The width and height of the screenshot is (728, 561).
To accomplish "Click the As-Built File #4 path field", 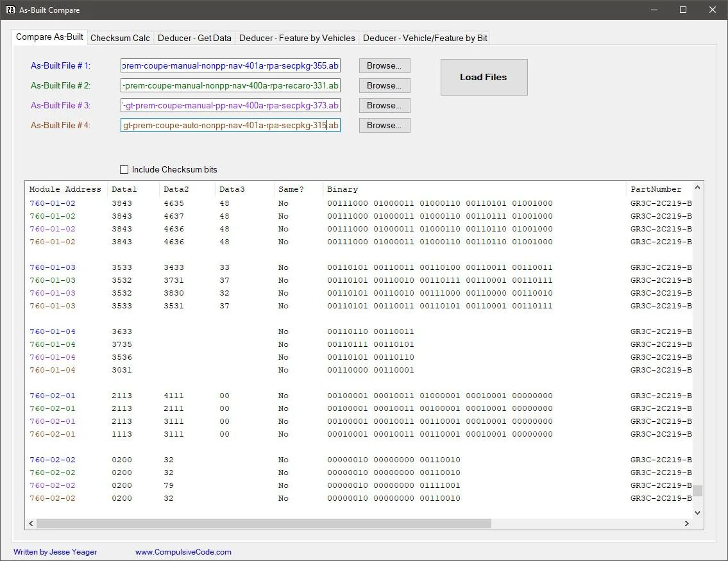I will pyautogui.click(x=230, y=125).
